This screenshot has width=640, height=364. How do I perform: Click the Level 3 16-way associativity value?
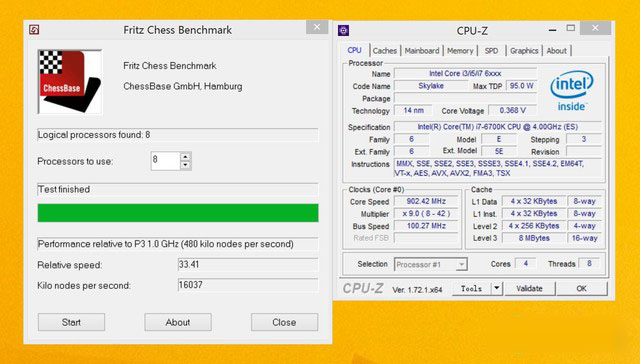[584, 238]
